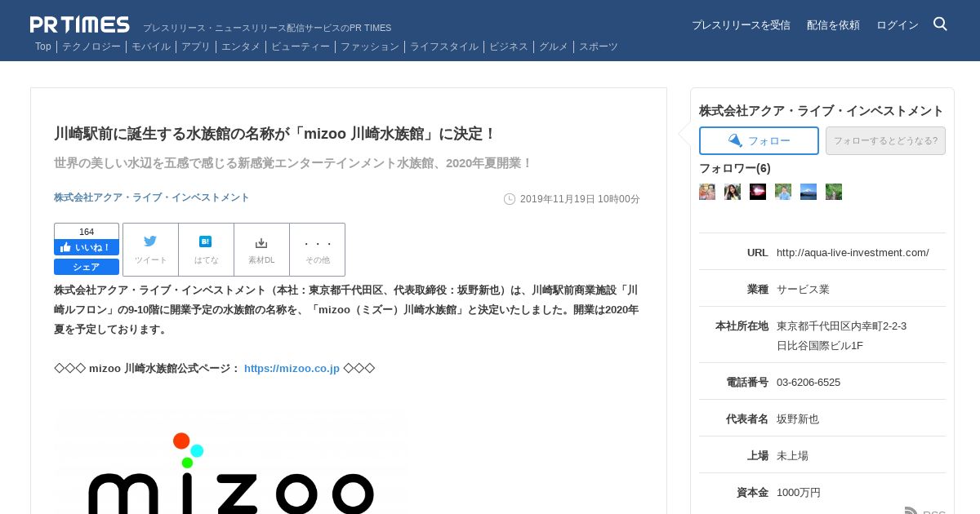The height and width of the screenshot is (514, 980).
Task: Click the フォロワー(6) heading
Action: [735, 168]
